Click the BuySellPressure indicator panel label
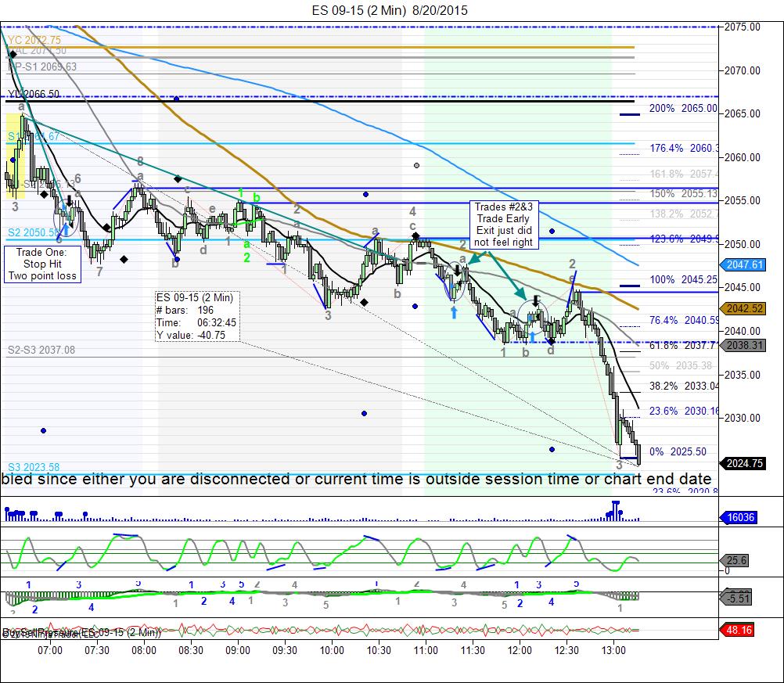The height and width of the screenshot is (683, 784). pos(82,632)
